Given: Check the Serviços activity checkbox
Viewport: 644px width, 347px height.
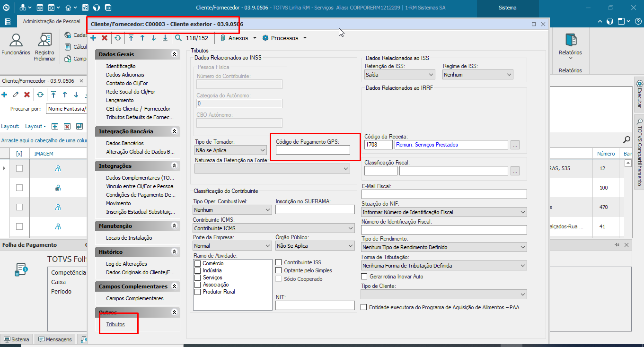Looking at the screenshot, I should tap(197, 278).
